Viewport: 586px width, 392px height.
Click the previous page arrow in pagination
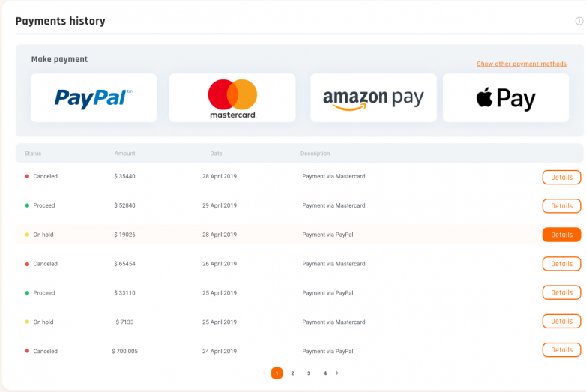click(264, 373)
